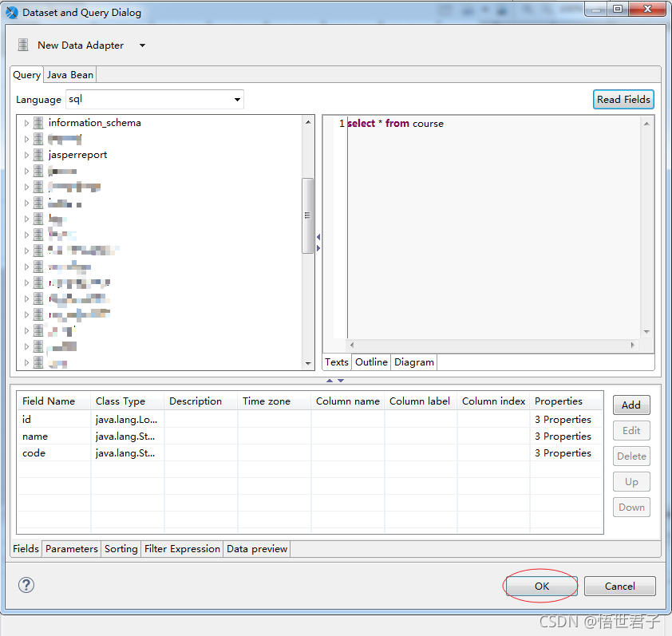
Task: Click the Add button next to fields table
Action: pyautogui.click(x=630, y=405)
